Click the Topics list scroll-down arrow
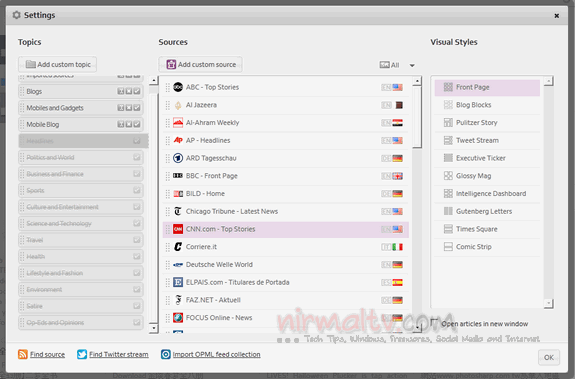Viewport: 575px width, 379px height. coord(154,328)
